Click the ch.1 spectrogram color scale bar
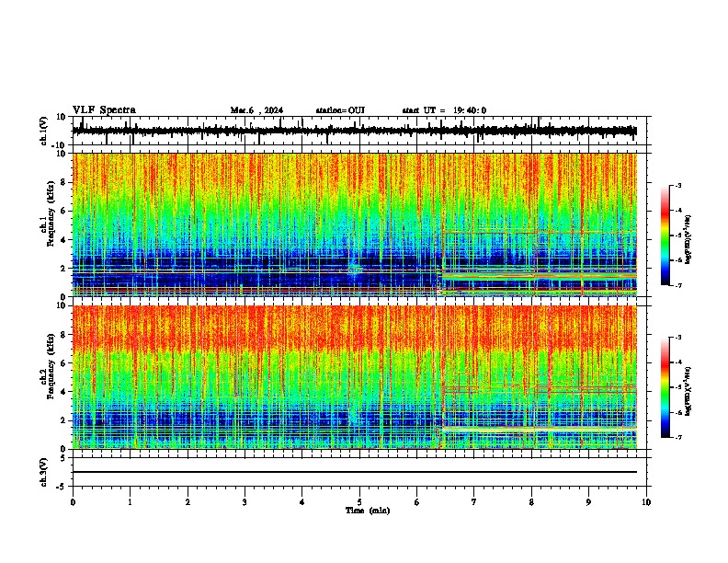This screenshot has height=563, width=728. 665,236
